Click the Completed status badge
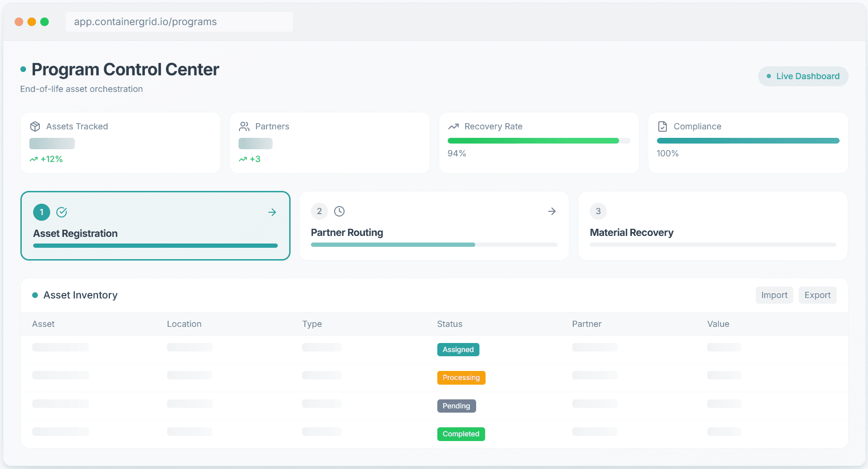This screenshot has height=469, width=868. click(461, 434)
